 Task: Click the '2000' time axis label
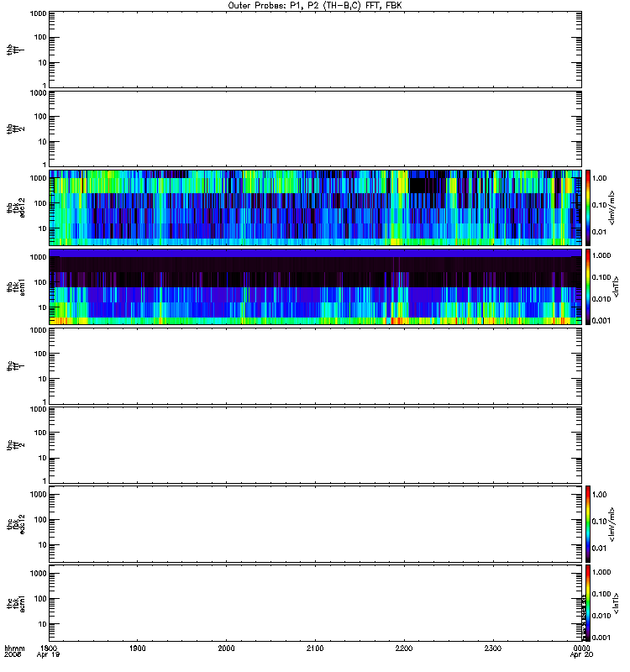(x=226, y=648)
